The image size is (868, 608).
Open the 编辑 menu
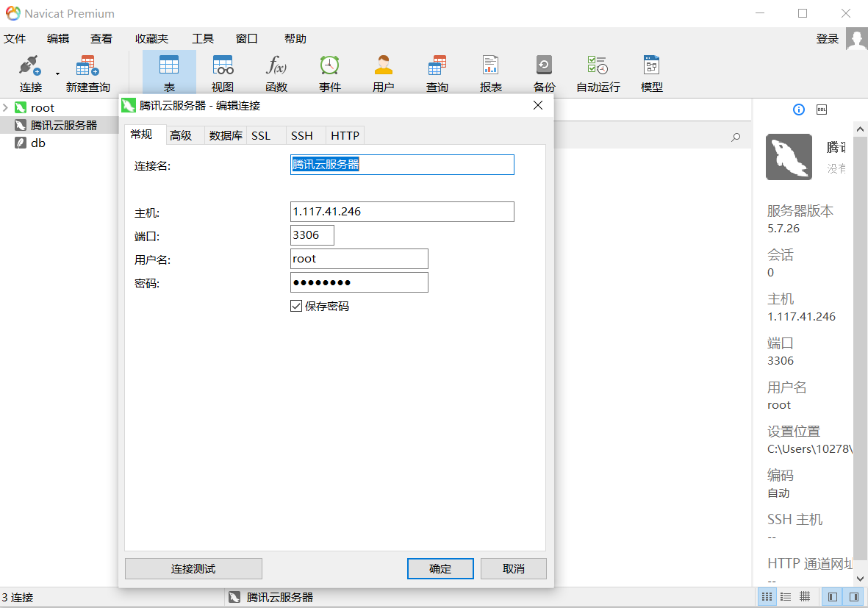[x=58, y=39]
